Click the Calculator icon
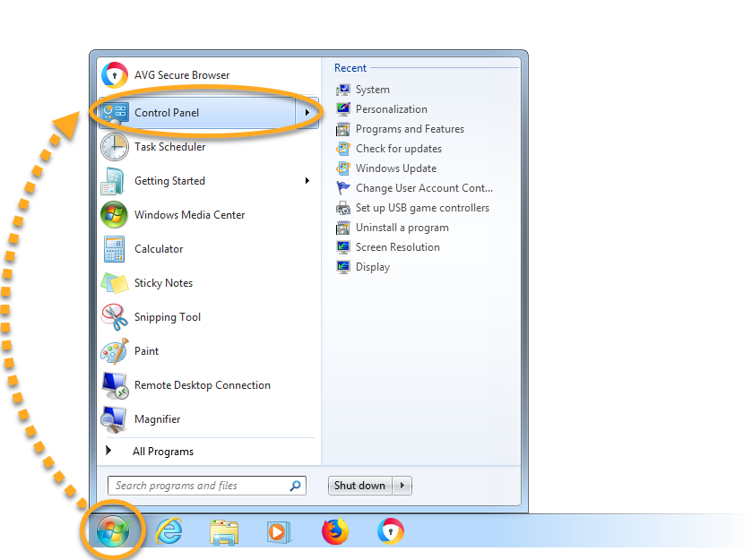This screenshot has width=752, height=560. (114, 249)
